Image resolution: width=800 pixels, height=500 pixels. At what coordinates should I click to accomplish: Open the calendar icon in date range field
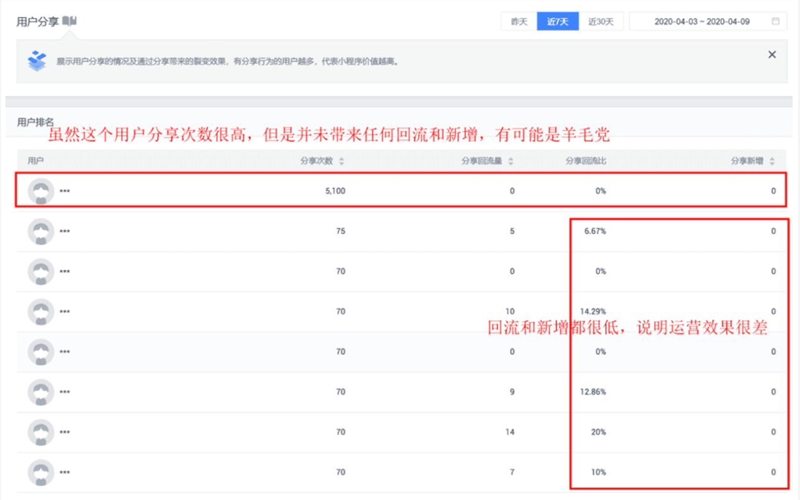coord(776,21)
